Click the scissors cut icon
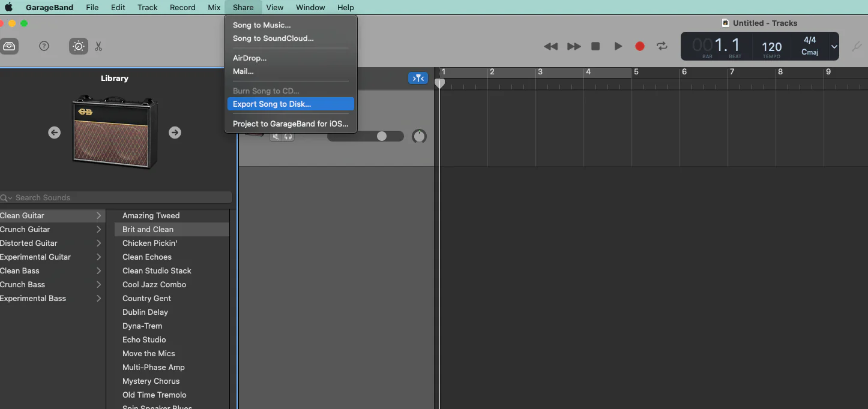This screenshot has width=868, height=409. [98, 46]
